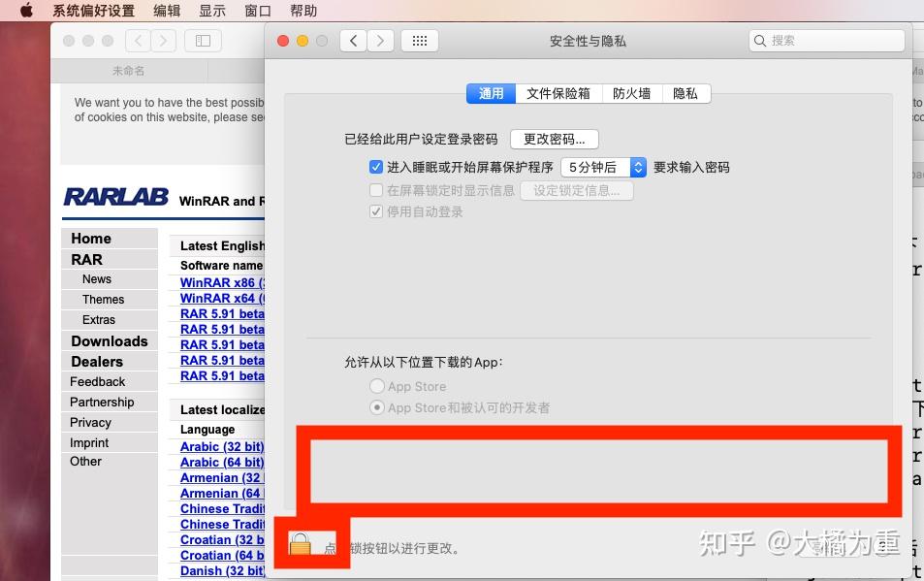Enable 在屏幕锁定时显示信息 checkbox
924x581 pixels.
point(376,189)
